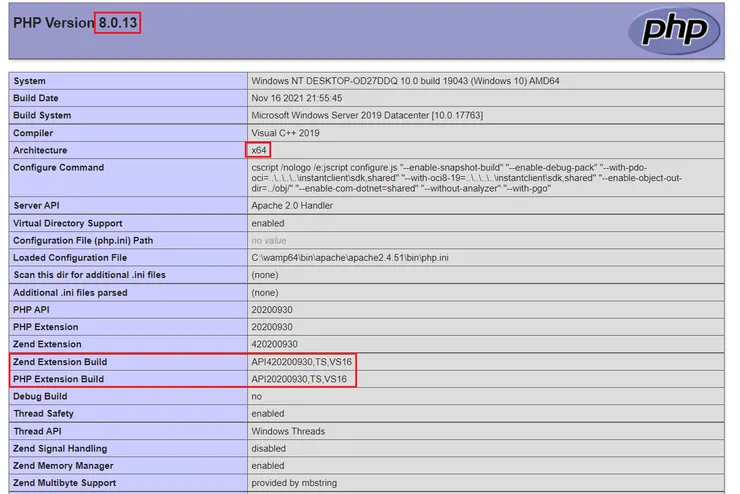Select the C:\wamp64 php.ini path value
740x494 pixels.
pyautogui.click(x=350, y=258)
